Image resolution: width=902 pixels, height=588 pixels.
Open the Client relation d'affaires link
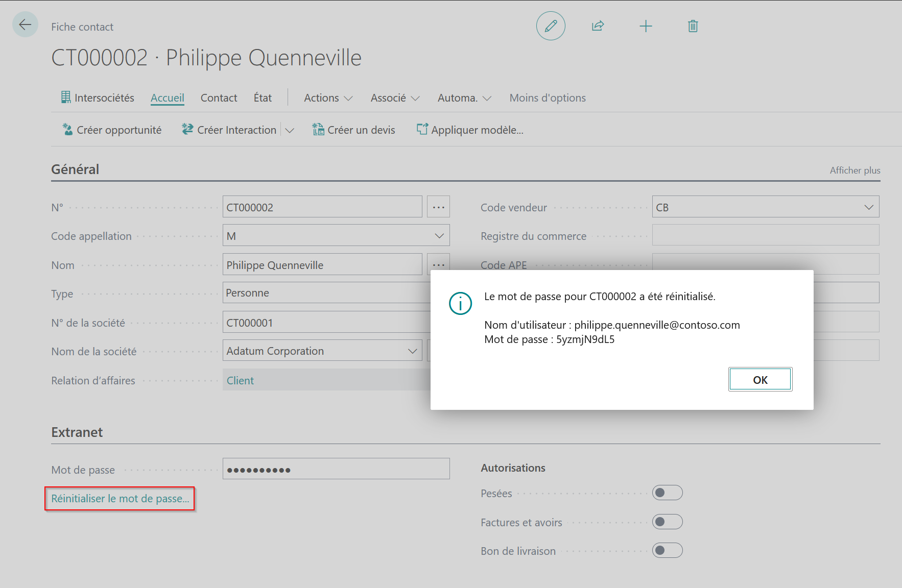[240, 380]
